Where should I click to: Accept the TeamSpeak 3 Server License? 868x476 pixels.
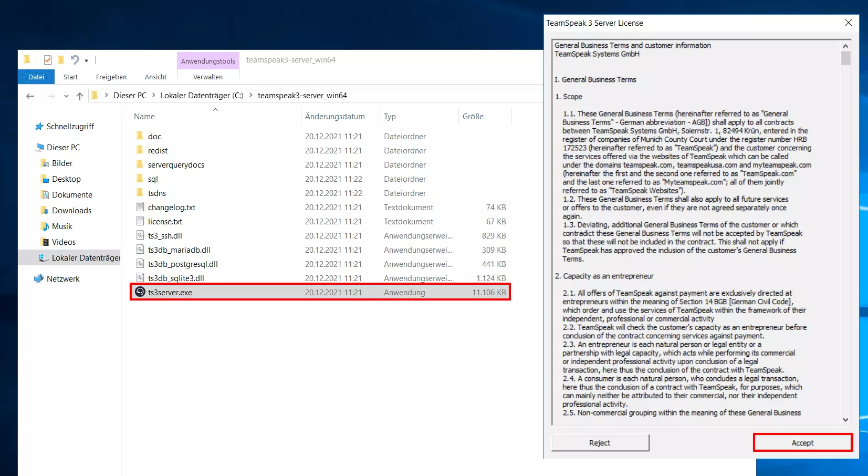click(802, 442)
